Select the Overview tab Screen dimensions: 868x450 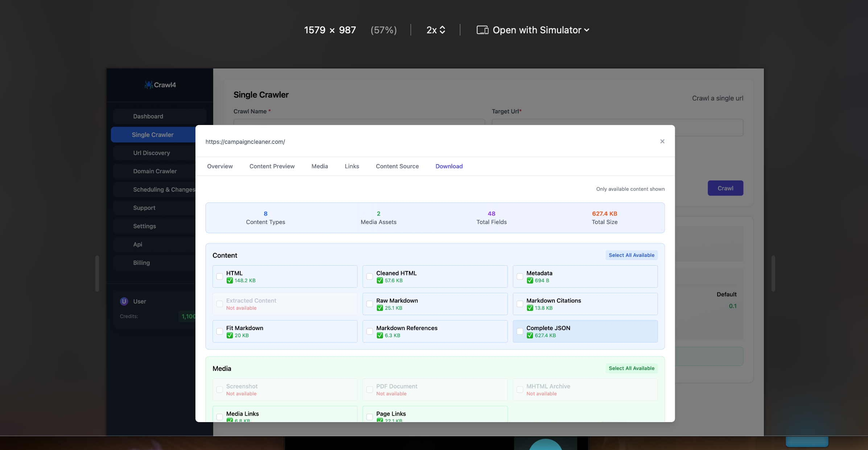pyautogui.click(x=220, y=166)
